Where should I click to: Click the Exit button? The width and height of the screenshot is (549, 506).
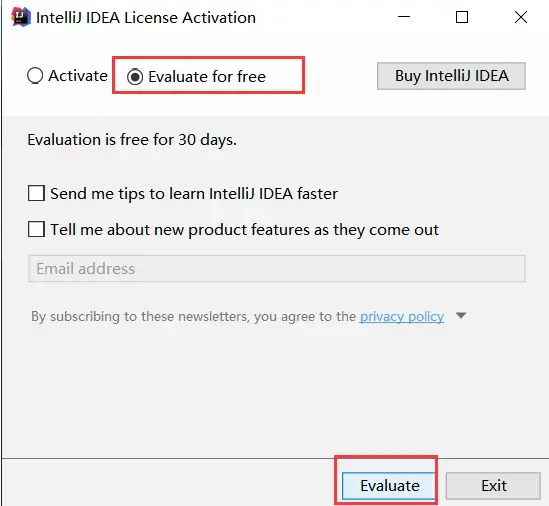(x=493, y=486)
